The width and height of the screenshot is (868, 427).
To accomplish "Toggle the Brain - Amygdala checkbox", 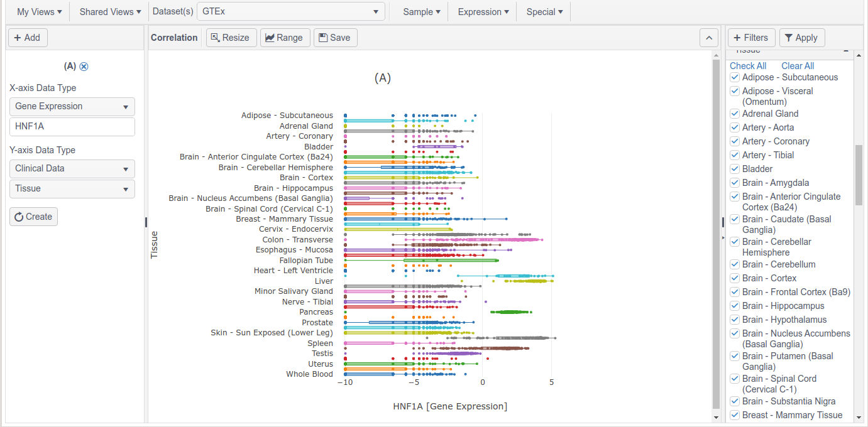I will coord(734,183).
